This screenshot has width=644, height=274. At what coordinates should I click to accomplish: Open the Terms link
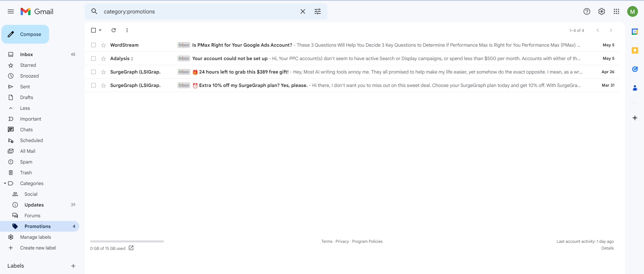tap(327, 241)
